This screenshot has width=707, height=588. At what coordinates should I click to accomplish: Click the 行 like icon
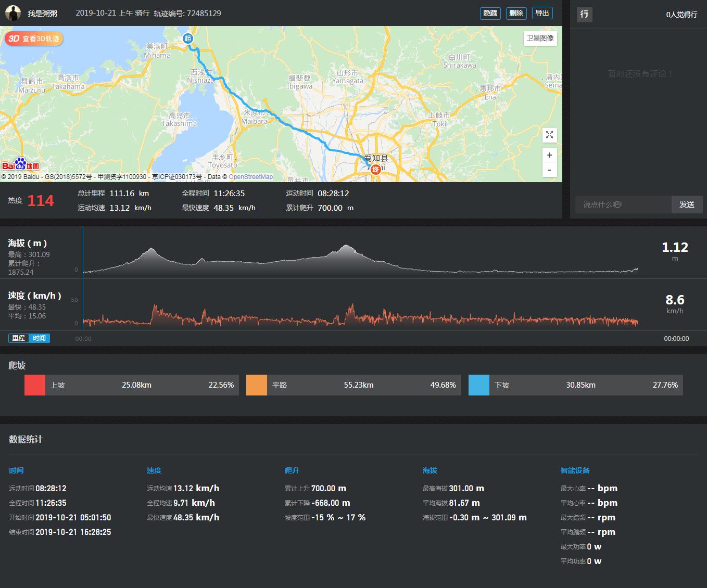click(585, 14)
